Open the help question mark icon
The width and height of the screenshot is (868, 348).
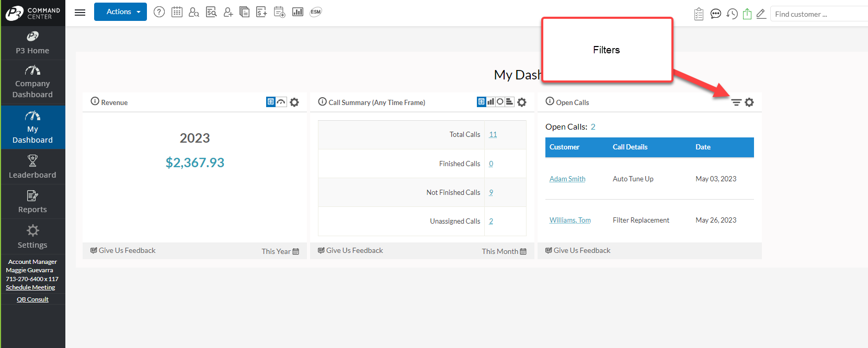point(159,12)
